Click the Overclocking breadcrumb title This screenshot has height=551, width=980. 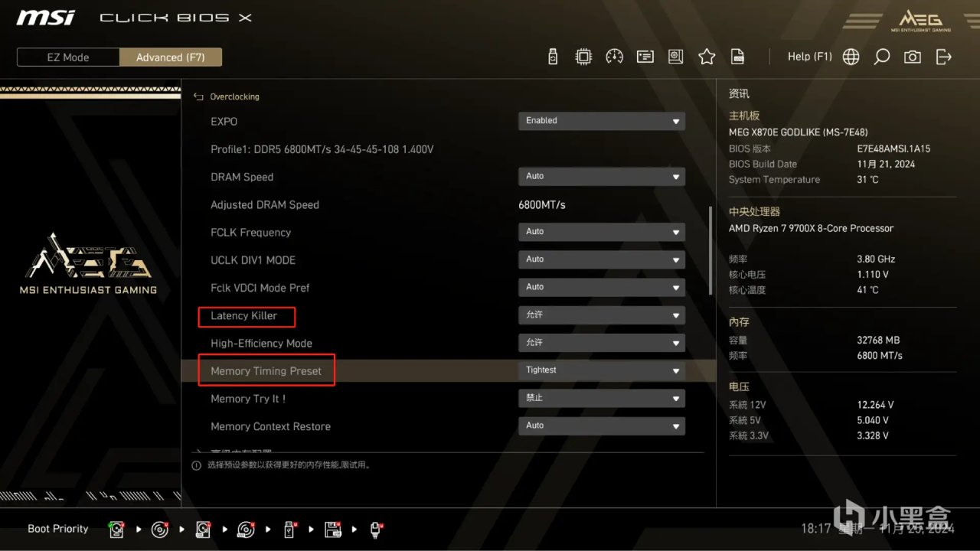point(235,97)
